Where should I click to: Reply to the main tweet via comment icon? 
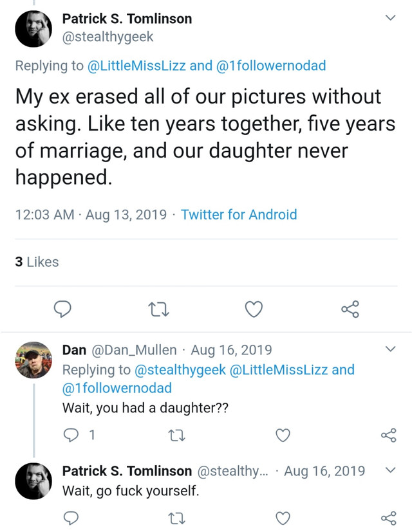coord(61,311)
